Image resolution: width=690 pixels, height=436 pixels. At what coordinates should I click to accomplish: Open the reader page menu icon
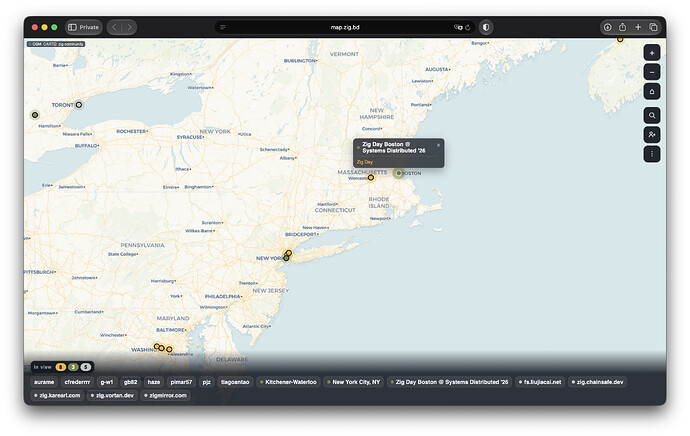223,27
